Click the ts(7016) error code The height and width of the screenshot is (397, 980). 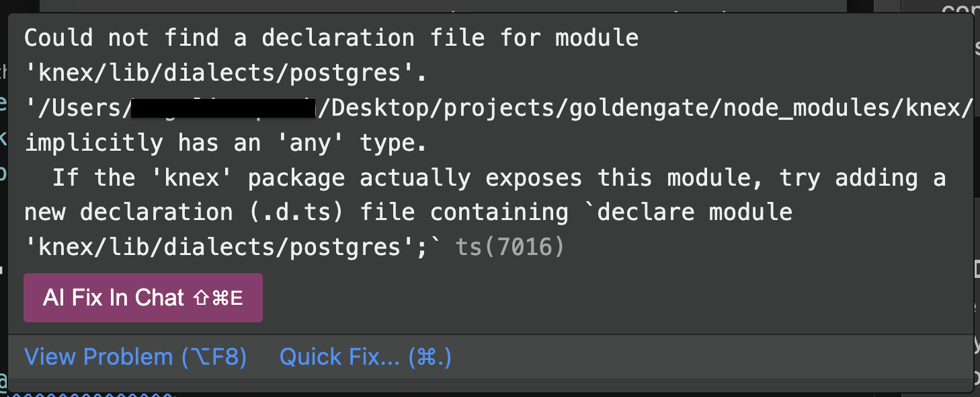[510, 247]
